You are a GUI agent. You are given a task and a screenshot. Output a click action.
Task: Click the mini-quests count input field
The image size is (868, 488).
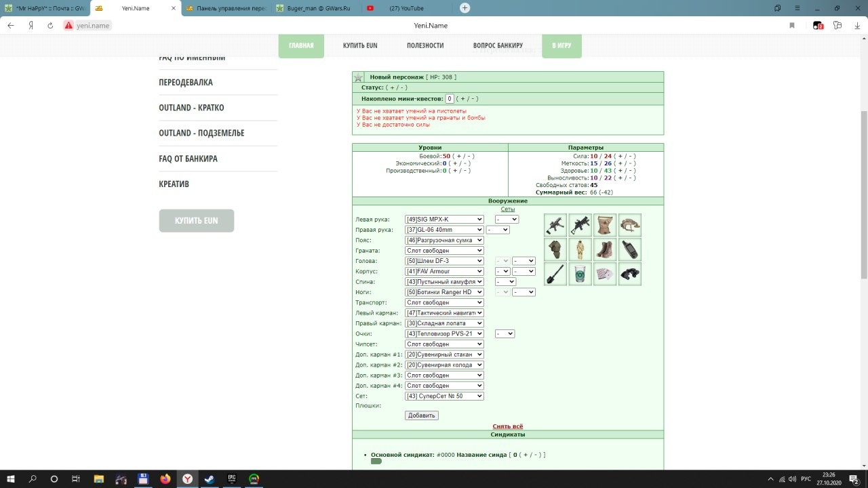[450, 99]
